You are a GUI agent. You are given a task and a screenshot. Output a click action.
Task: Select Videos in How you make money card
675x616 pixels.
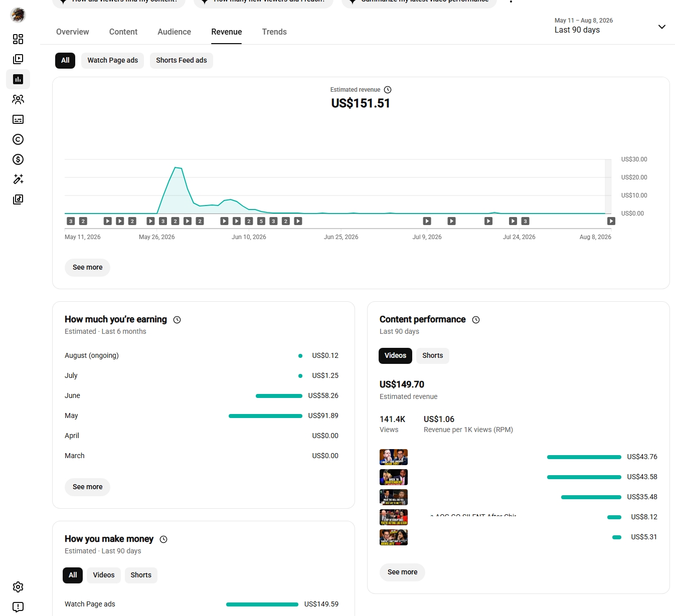[104, 575]
